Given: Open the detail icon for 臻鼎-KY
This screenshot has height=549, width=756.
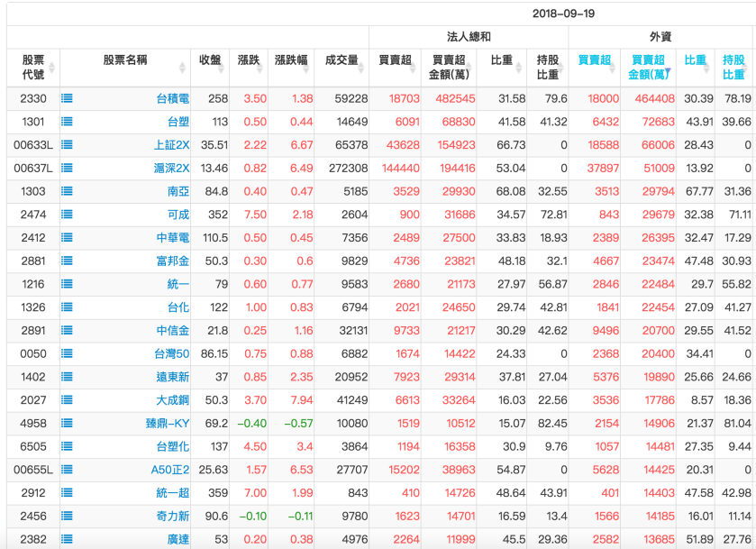Looking at the screenshot, I should click(66, 425).
